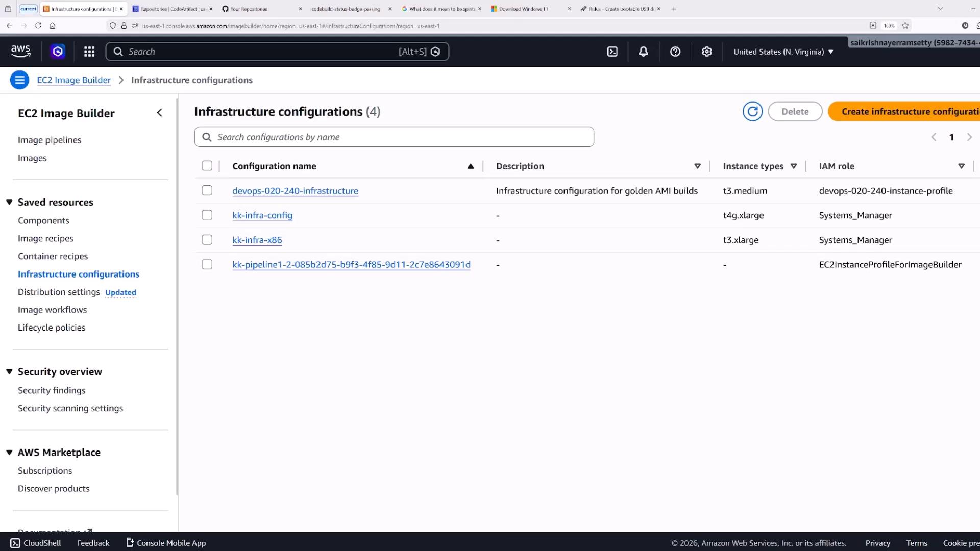Bookmark this page with the star icon
This screenshot has width=980, height=551.
tap(905, 26)
